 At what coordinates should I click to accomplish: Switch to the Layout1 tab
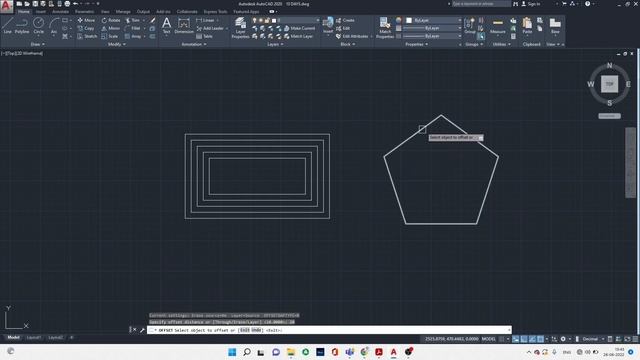click(33, 338)
